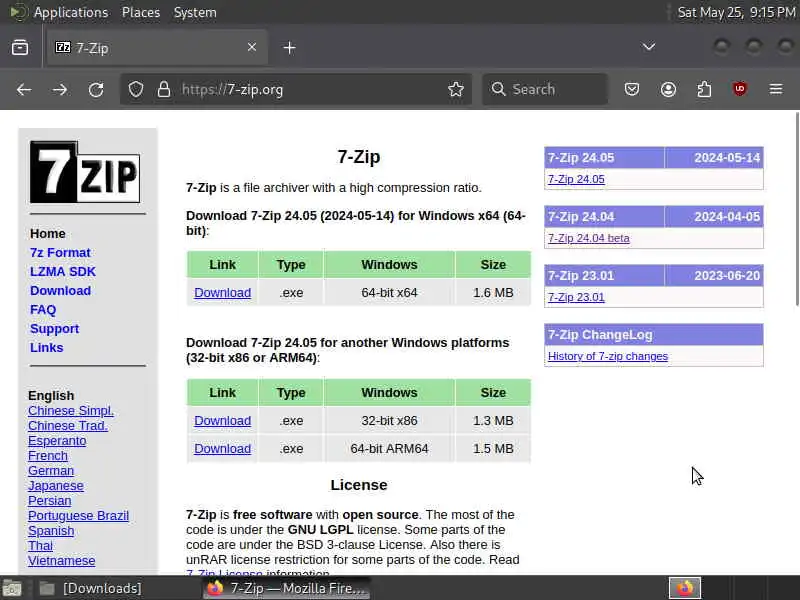The image size is (800, 600).
Task: Close the 7-Zip tab
Action: point(252,47)
